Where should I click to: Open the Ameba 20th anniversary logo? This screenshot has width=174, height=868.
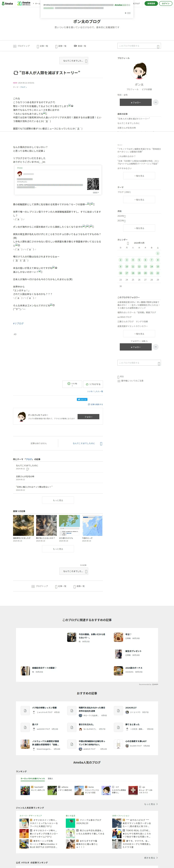(24, 3)
